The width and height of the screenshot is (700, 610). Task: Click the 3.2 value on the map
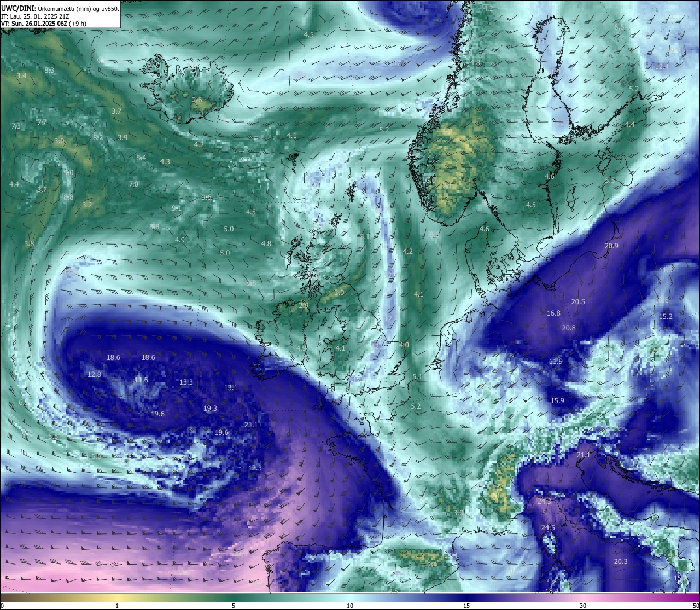point(87,205)
